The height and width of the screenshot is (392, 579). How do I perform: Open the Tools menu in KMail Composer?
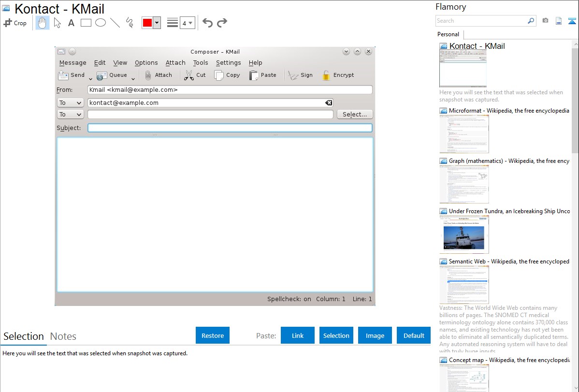click(201, 63)
